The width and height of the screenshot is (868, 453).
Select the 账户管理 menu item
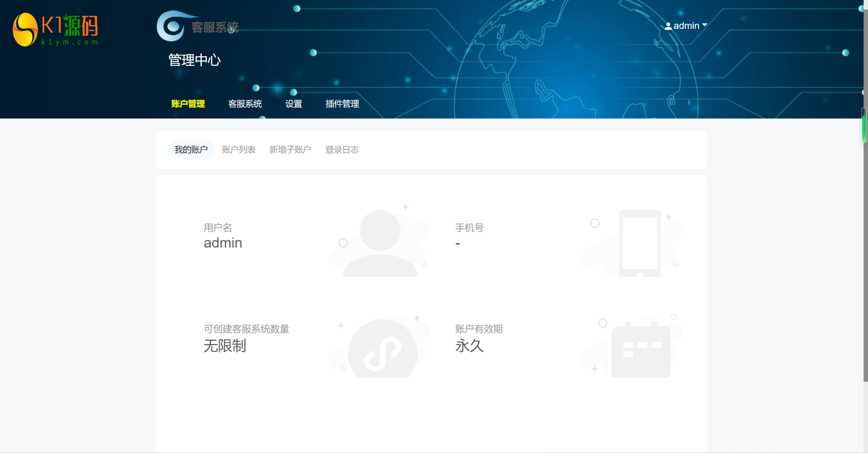click(x=188, y=104)
